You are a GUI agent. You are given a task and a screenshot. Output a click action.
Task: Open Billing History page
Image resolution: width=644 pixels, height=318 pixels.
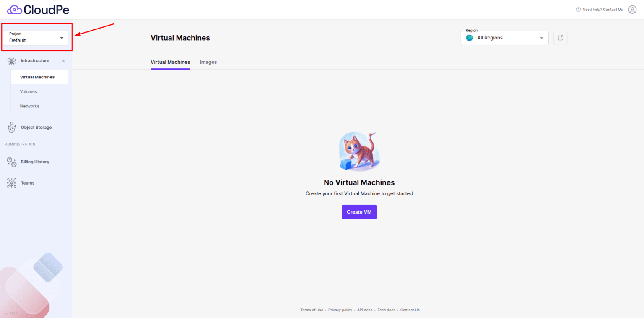(35, 162)
